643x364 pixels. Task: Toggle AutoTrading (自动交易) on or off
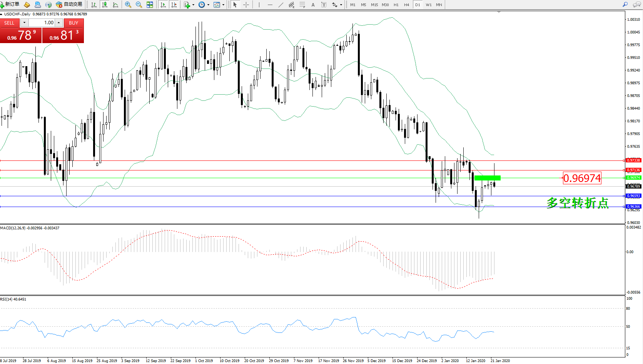[69, 5]
